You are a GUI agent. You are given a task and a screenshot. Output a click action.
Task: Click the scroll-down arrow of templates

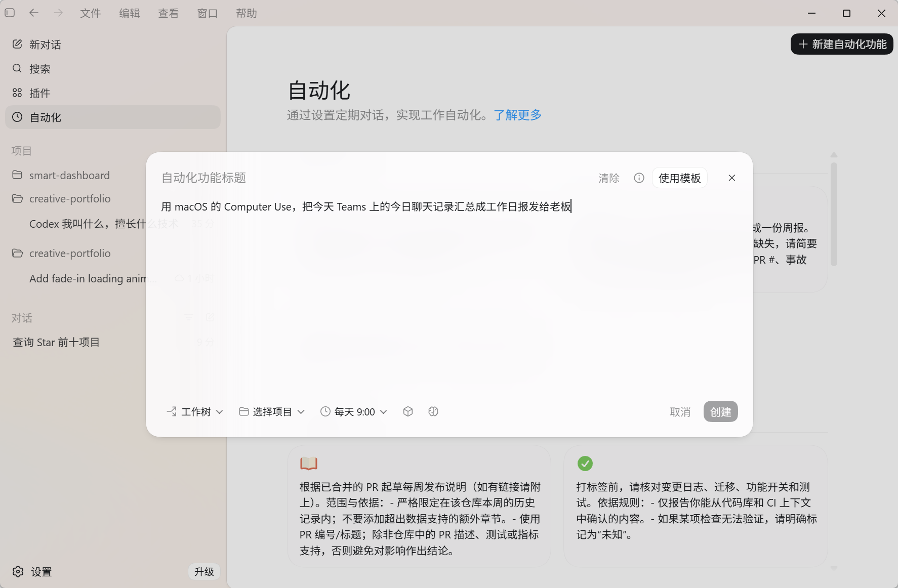pos(834,569)
